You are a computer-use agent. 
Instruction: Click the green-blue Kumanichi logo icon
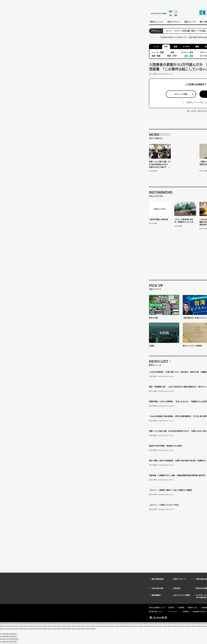pos(202,13)
